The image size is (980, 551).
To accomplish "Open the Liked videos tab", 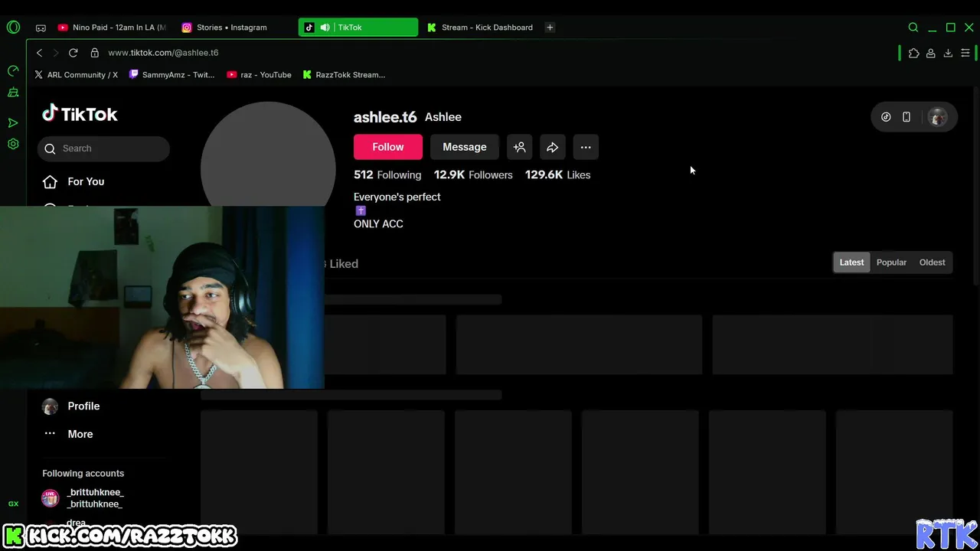I will [342, 263].
